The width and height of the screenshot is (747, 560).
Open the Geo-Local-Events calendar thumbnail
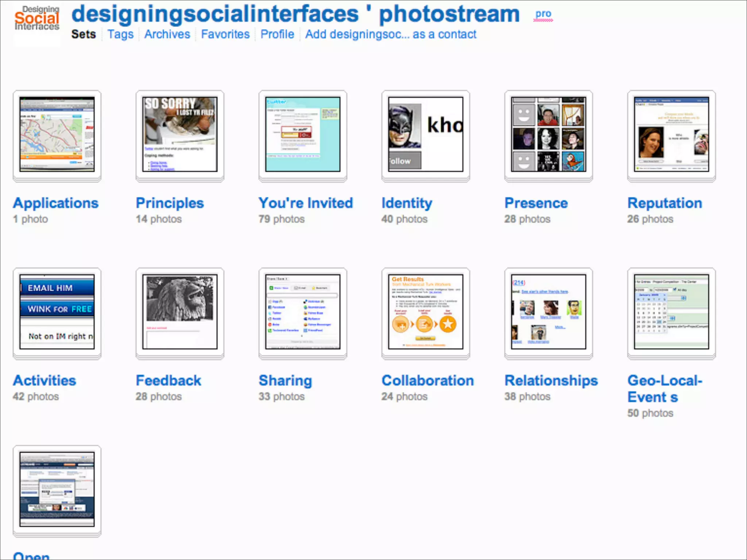point(671,312)
